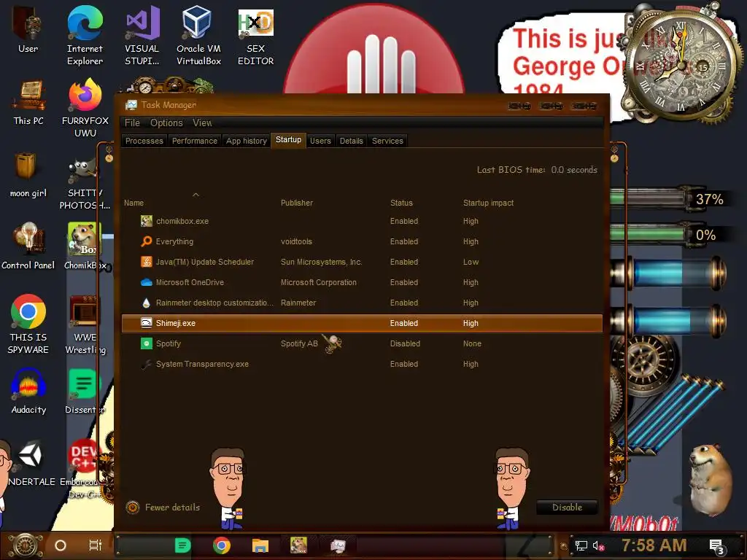Click the Microsoft Corporation publisher cell
Image resolution: width=747 pixels, height=560 pixels.
318,282
